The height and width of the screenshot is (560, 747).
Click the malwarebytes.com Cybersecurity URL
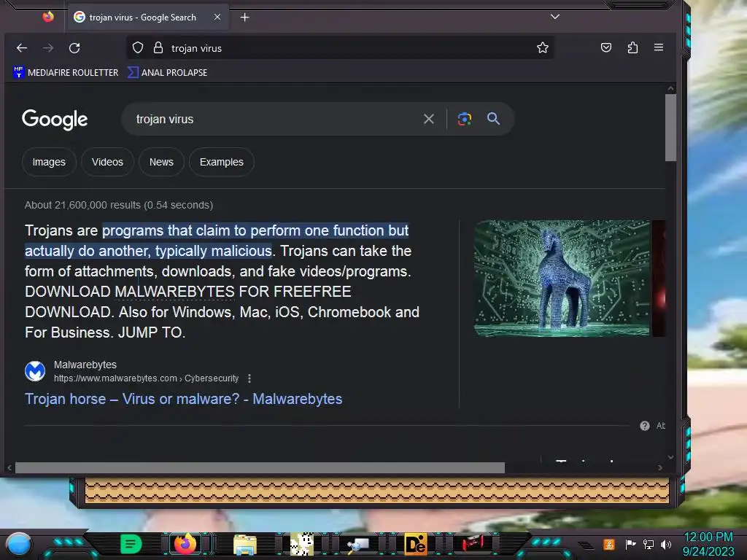(x=146, y=378)
